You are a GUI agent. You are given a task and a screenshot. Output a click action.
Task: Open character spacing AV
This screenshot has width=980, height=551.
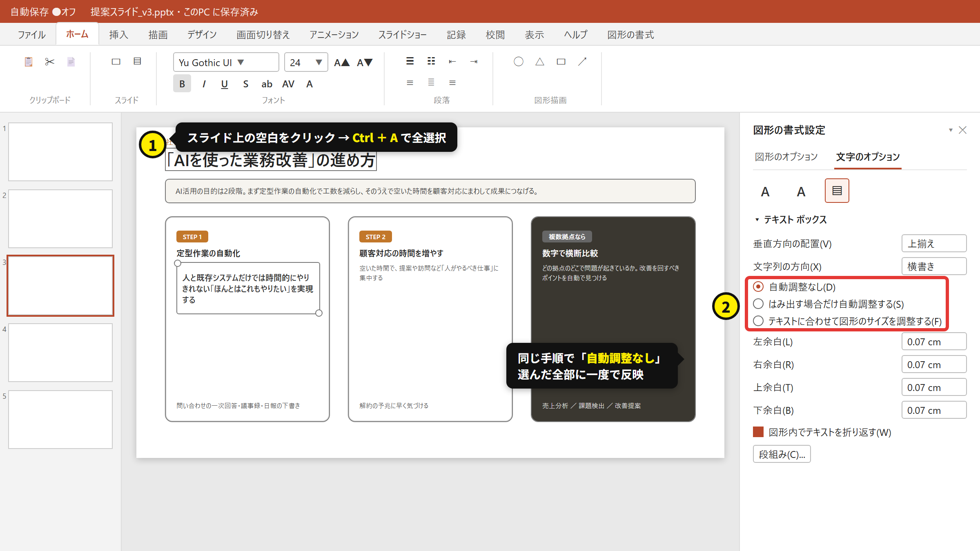(288, 84)
